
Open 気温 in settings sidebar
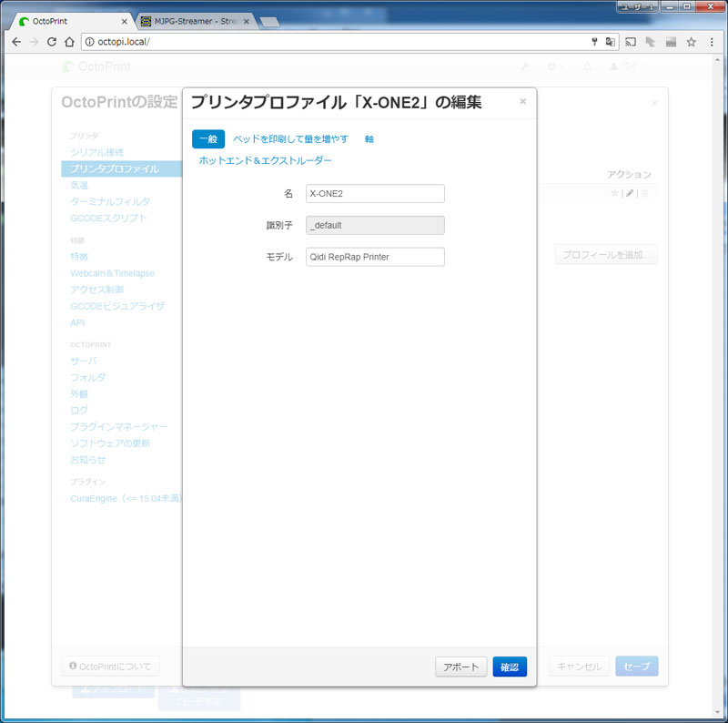pyautogui.click(x=79, y=185)
